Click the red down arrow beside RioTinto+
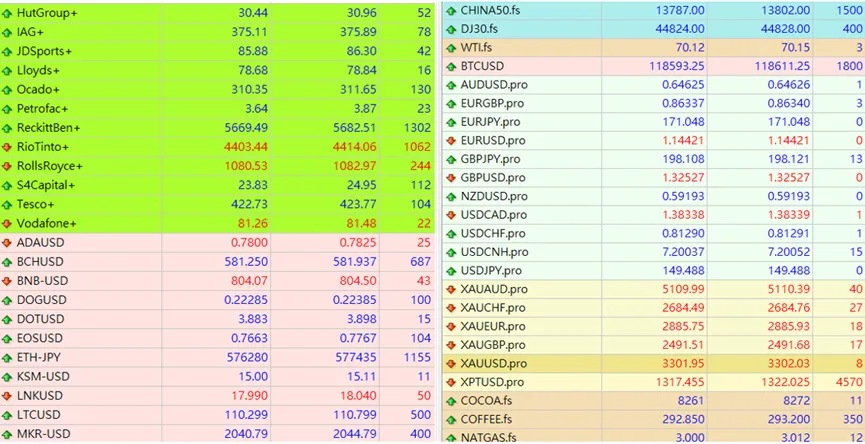Screen dimensions: 865x444 point(7,147)
